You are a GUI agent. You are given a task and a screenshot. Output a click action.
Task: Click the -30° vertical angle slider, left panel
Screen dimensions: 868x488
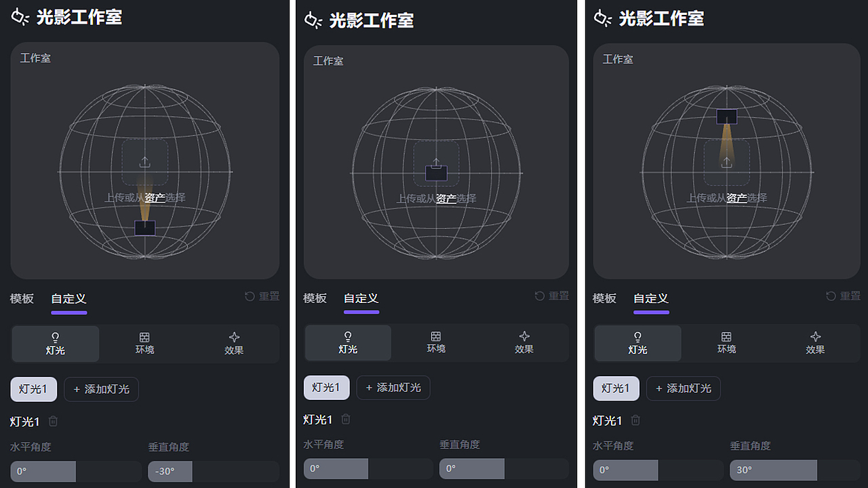click(214, 471)
